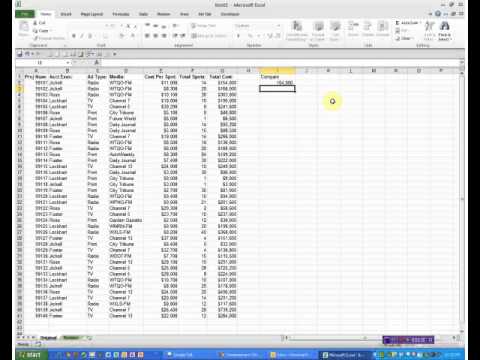
Task: Open Find & Select menu
Action: click(x=445, y=31)
